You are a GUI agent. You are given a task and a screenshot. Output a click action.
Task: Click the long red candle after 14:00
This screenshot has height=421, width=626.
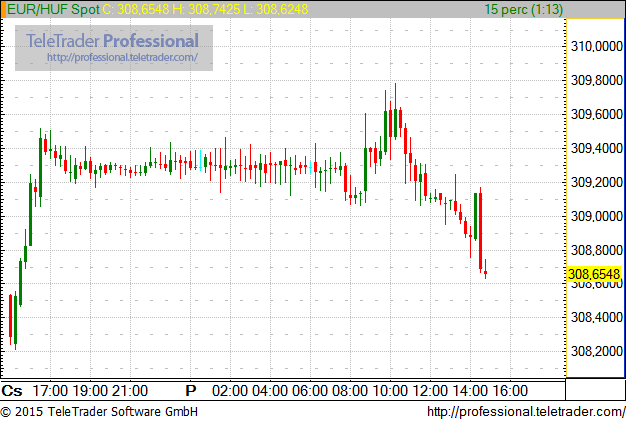tap(480, 231)
